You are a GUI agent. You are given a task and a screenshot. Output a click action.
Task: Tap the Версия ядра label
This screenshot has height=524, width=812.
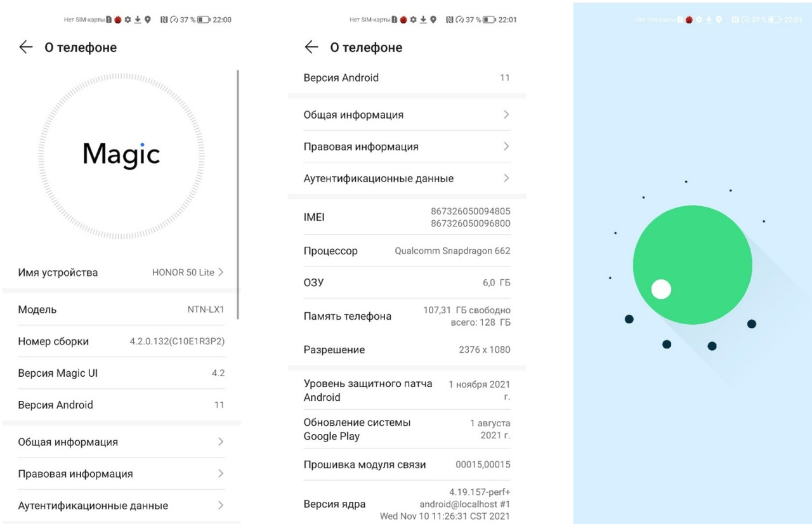[x=334, y=504]
